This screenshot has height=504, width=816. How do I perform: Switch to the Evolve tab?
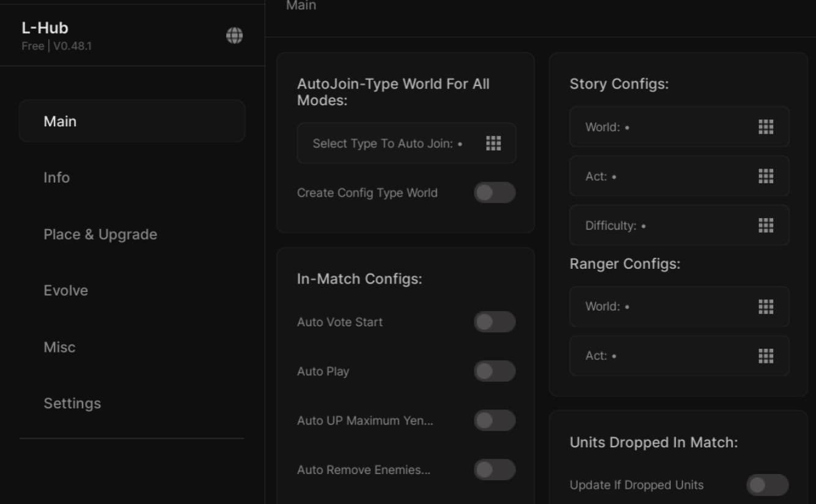tap(66, 291)
